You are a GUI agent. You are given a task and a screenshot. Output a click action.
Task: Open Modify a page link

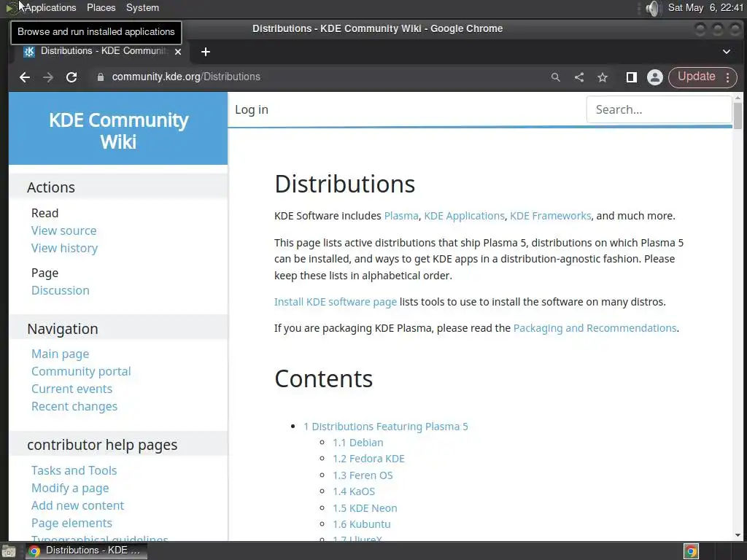pyautogui.click(x=70, y=488)
